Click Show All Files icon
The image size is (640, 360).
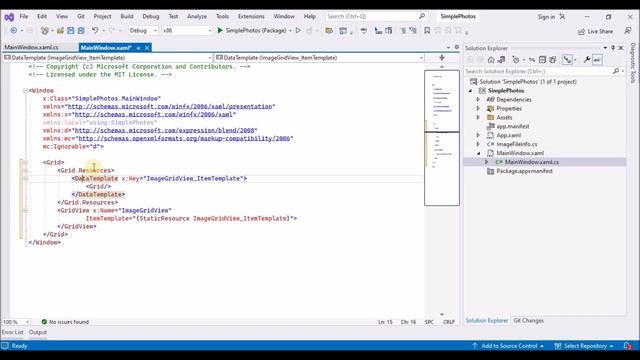point(553,60)
